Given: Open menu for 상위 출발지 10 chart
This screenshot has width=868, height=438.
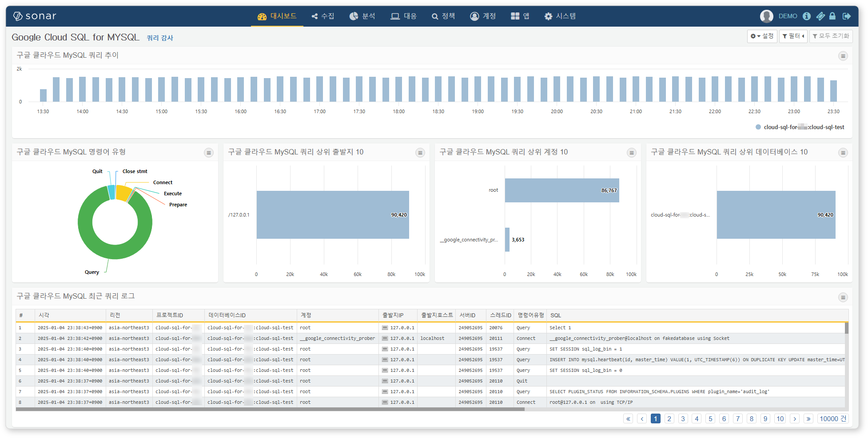Looking at the screenshot, I should (x=420, y=153).
